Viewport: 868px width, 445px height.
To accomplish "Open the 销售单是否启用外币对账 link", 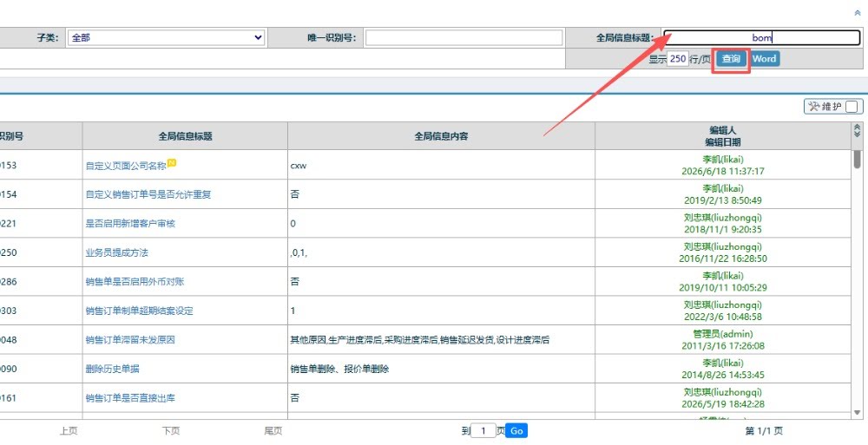I will 135,282.
